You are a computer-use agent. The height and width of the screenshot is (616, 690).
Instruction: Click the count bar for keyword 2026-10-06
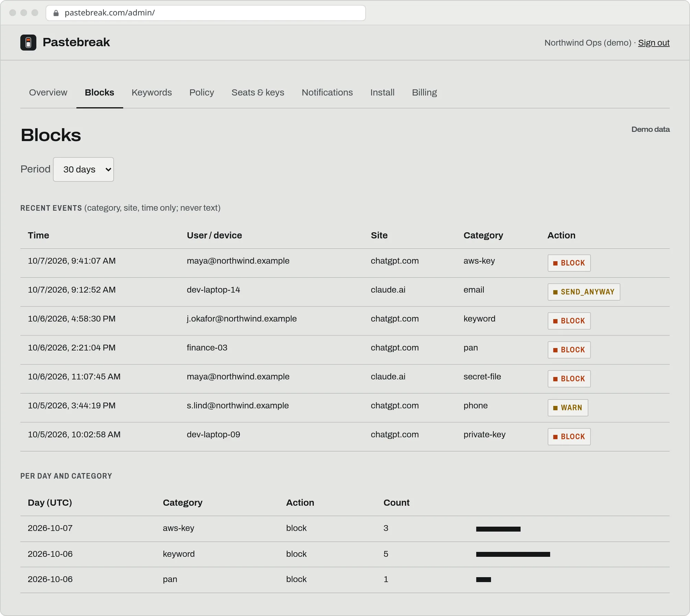pos(513,554)
